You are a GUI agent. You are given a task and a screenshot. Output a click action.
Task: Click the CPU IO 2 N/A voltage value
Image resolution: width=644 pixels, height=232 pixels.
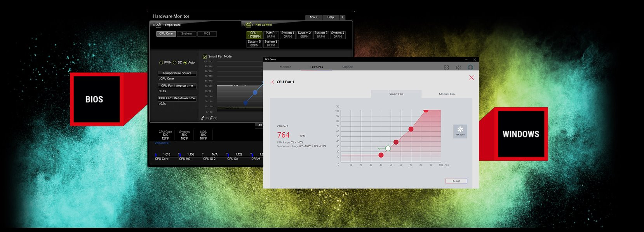pyautogui.click(x=215, y=154)
